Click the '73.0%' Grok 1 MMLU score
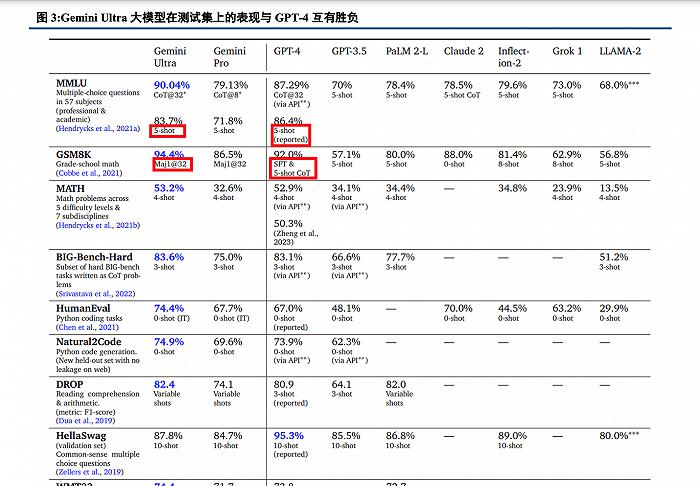This screenshot has width=700, height=486. tap(567, 85)
